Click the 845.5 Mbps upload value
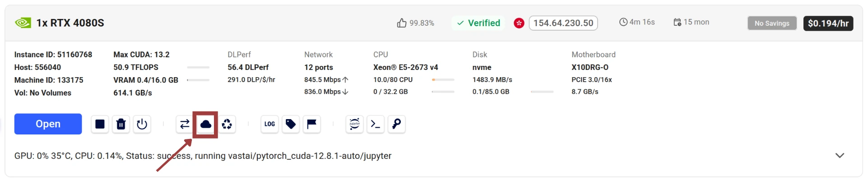The image size is (868, 180). click(x=326, y=79)
